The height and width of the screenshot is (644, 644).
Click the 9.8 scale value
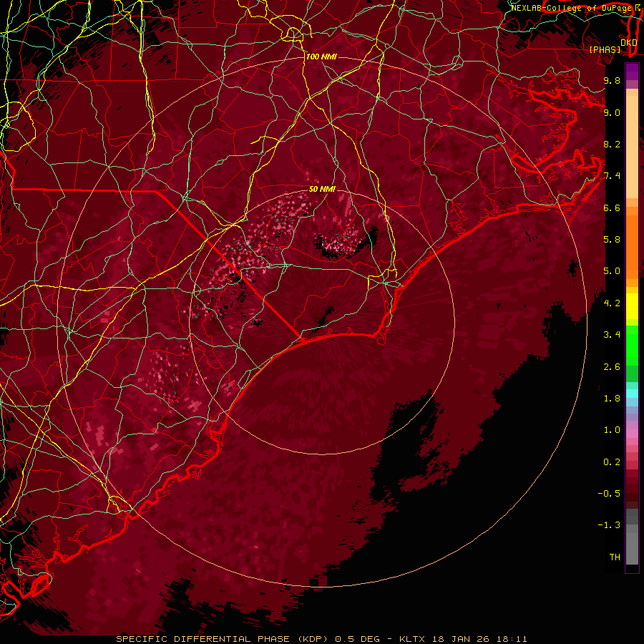612,80
